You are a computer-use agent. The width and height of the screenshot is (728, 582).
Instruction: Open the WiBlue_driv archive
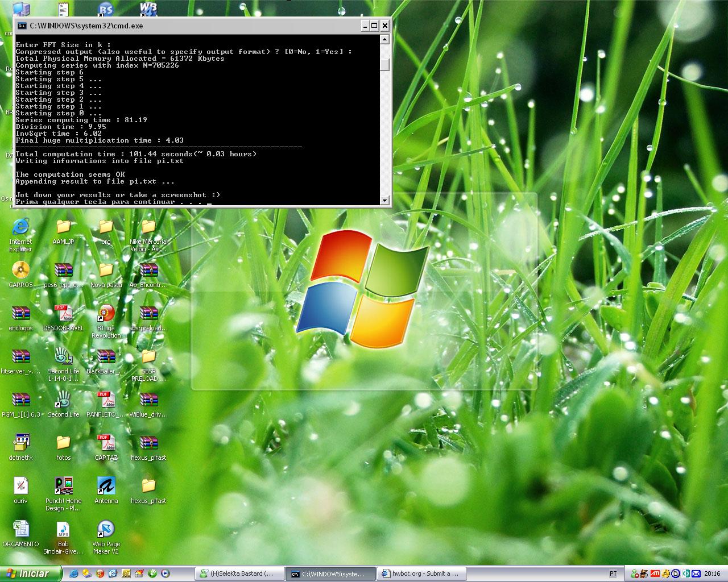148,400
